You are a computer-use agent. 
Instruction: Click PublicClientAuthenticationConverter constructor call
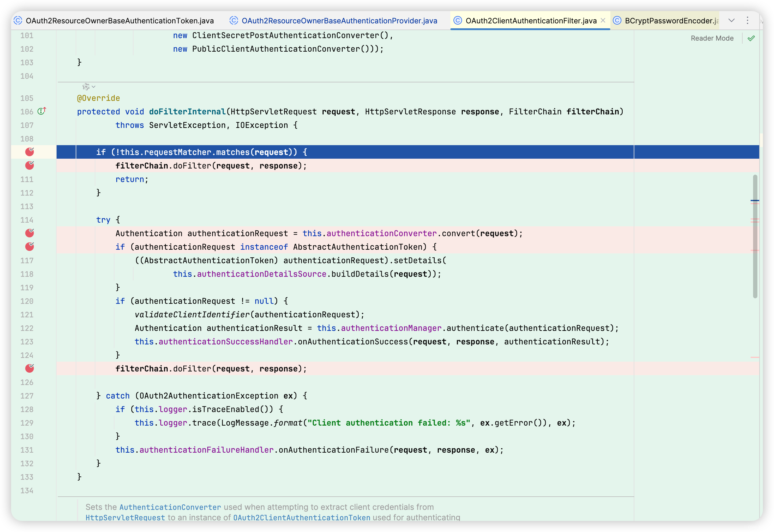pos(276,49)
